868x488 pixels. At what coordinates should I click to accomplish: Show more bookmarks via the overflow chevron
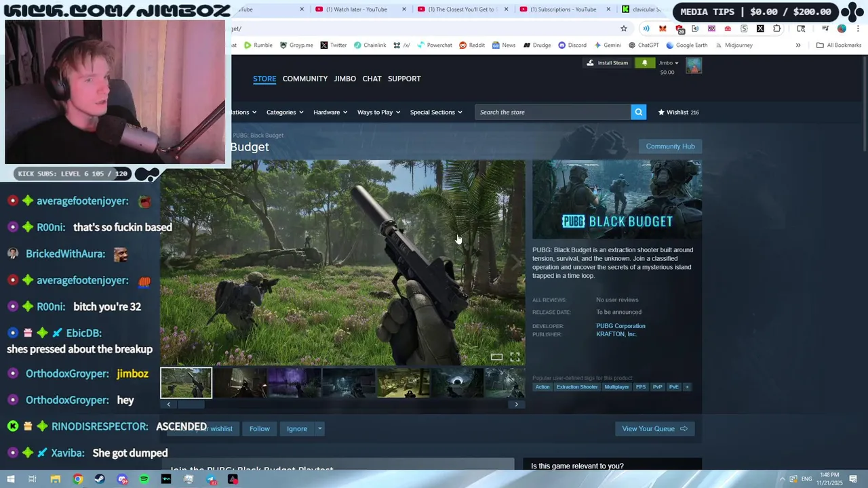point(798,45)
